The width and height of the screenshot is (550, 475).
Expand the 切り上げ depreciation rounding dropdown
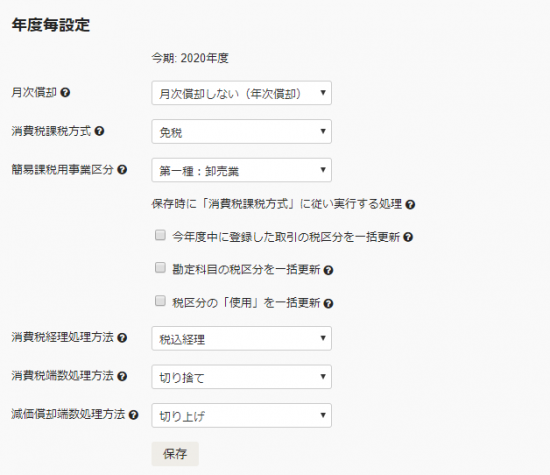(242, 415)
